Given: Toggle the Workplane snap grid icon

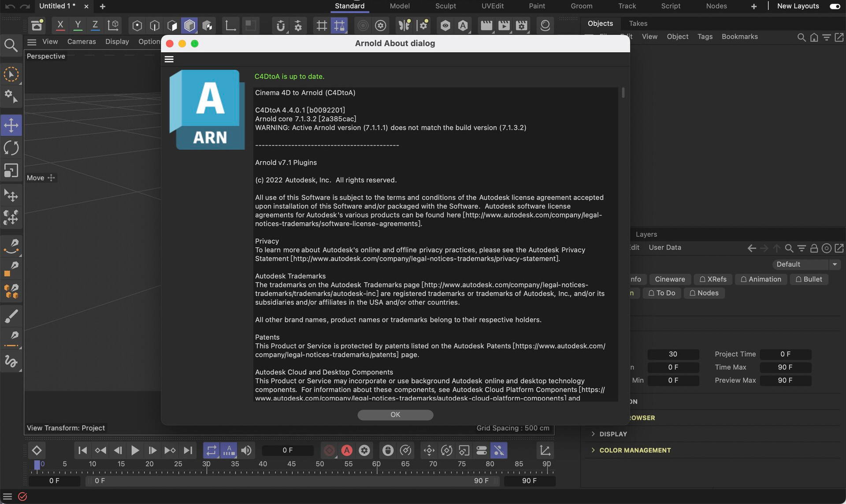Looking at the screenshot, I should click(339, 25).
